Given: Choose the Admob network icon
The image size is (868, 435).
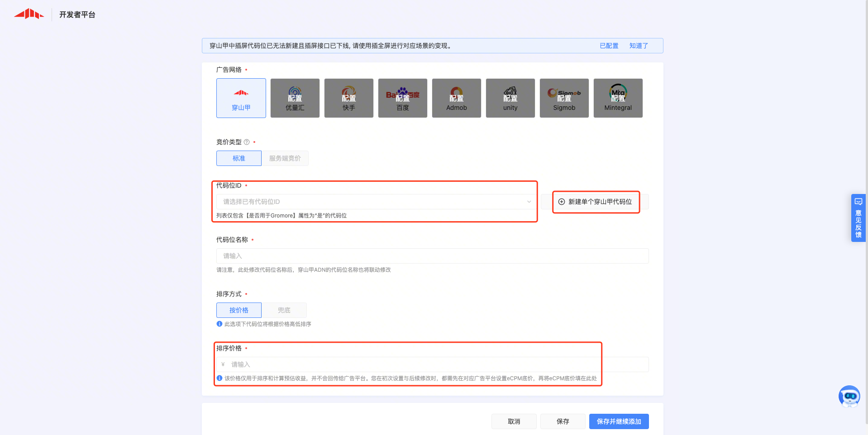Looking at the screenshot, I should [x=456, y=98].
